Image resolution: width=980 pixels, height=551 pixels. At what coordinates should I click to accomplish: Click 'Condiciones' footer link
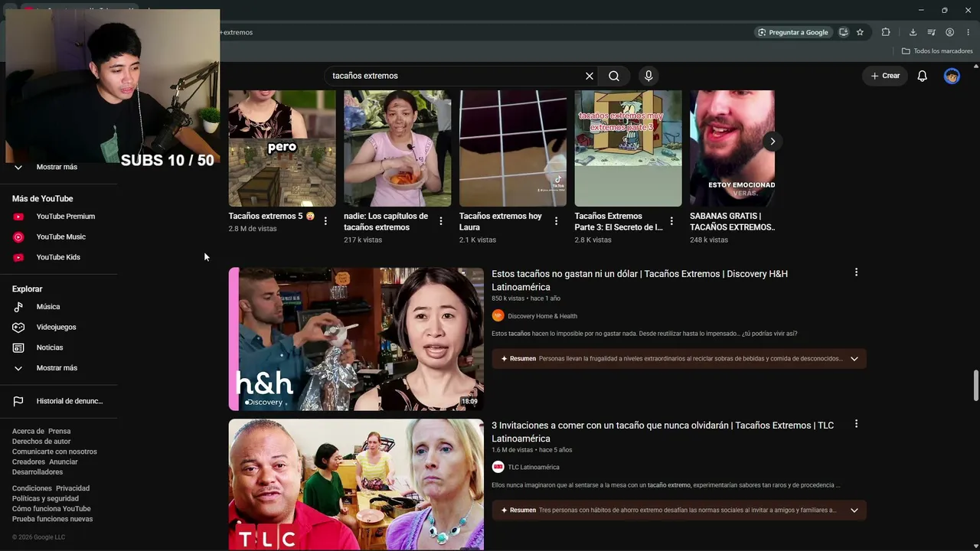coord(32,488)
